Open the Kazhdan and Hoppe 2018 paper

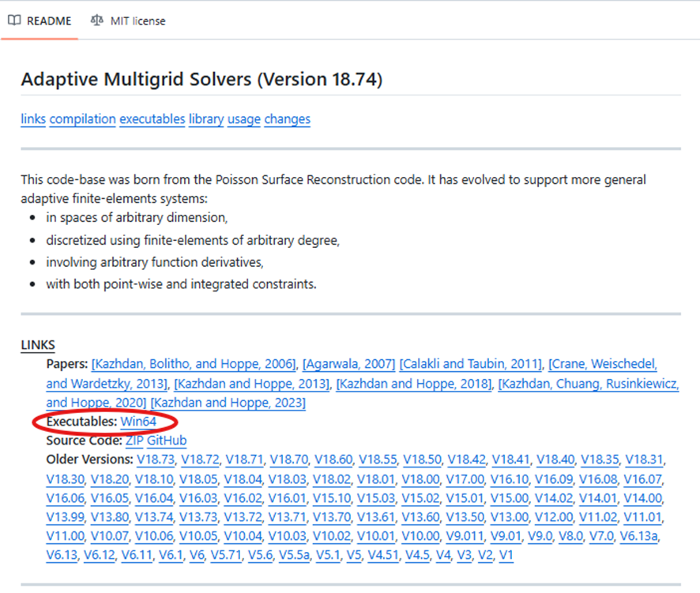point(414,384)
